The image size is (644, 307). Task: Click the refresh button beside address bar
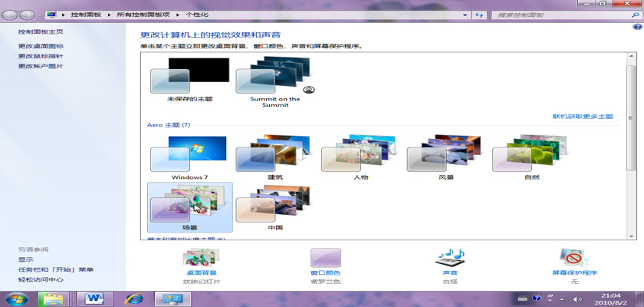coord(478,15)
